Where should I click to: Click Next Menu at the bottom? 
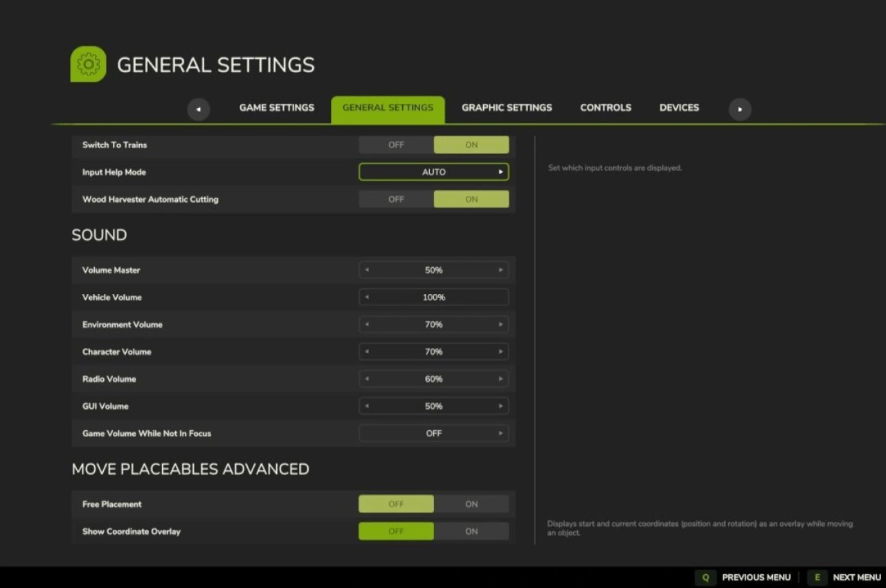point(856,577)
